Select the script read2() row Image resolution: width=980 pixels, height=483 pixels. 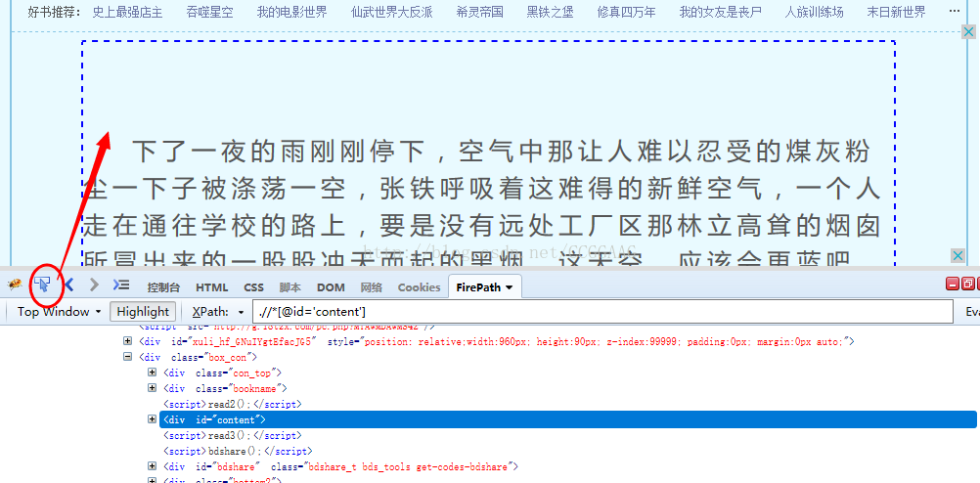(233, 404)
